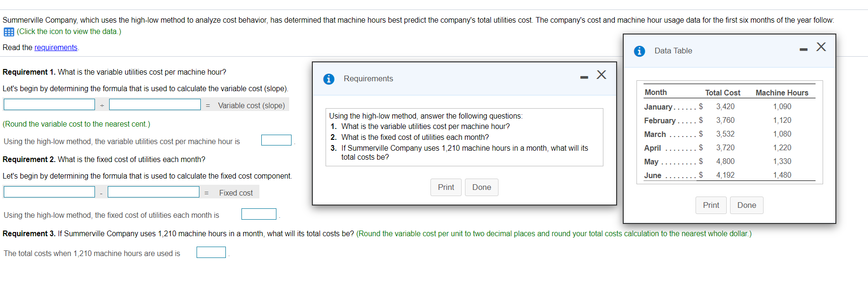868x300 pixels.
Task: Select the second fixed cost formula field
Action: point(154,192)
